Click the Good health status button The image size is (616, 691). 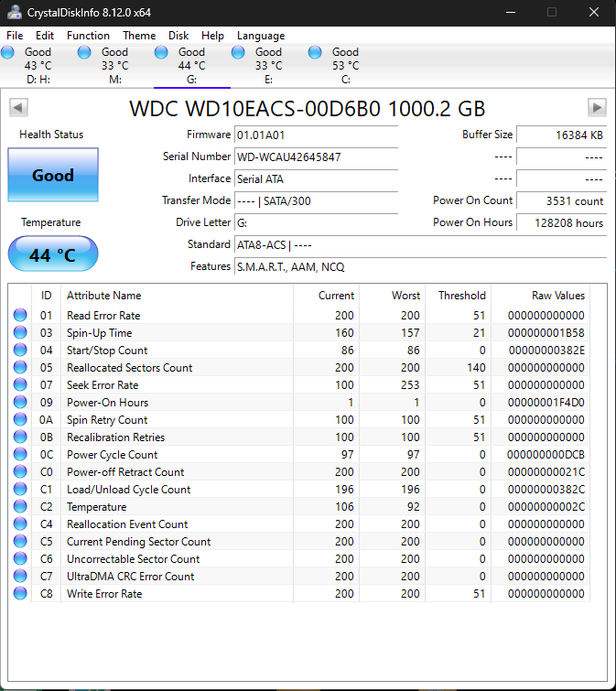coord(53,175)
